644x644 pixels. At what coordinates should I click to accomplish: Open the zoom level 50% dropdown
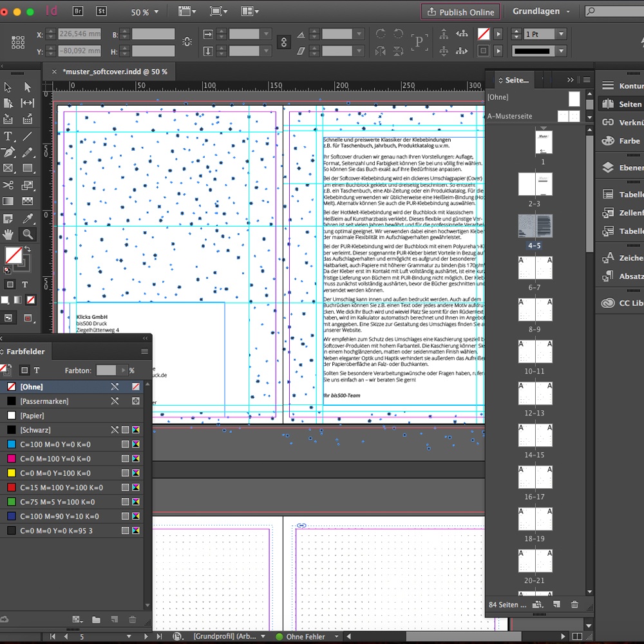click(x=155, y=12)
